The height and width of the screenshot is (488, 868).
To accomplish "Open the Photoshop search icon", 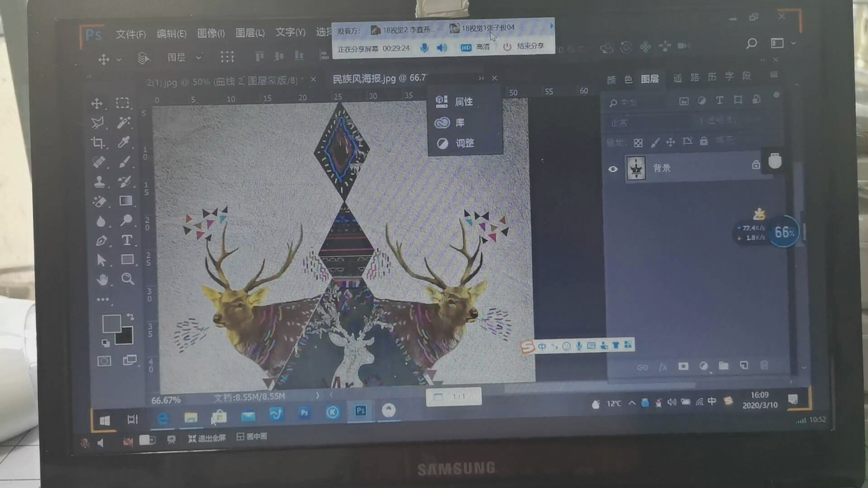I will 752,43.
